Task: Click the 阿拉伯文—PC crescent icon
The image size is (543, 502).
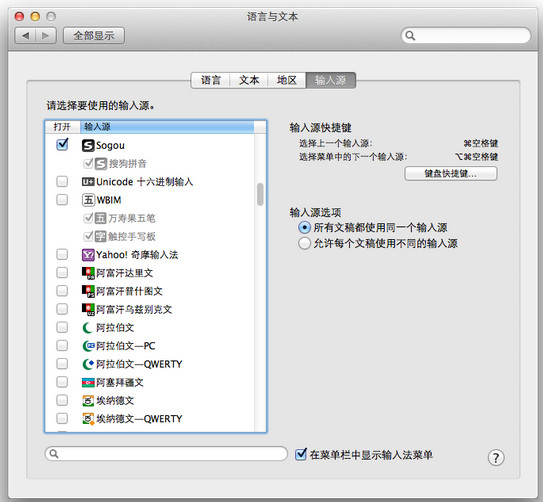Action: 88,346
